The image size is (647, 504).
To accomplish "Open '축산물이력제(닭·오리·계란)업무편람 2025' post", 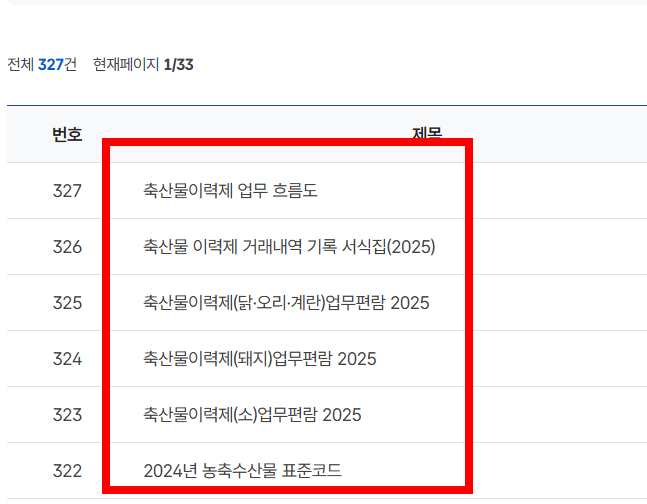I will click(286, 303).
